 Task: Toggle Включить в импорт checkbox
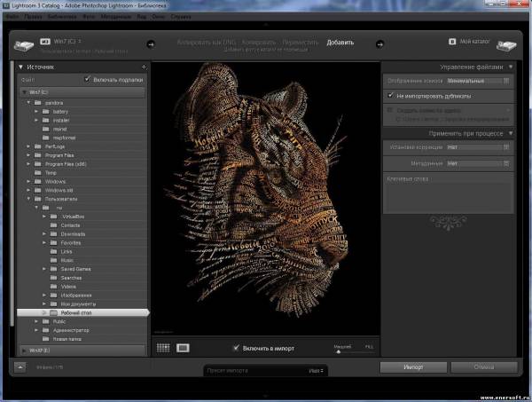(236, 348)
